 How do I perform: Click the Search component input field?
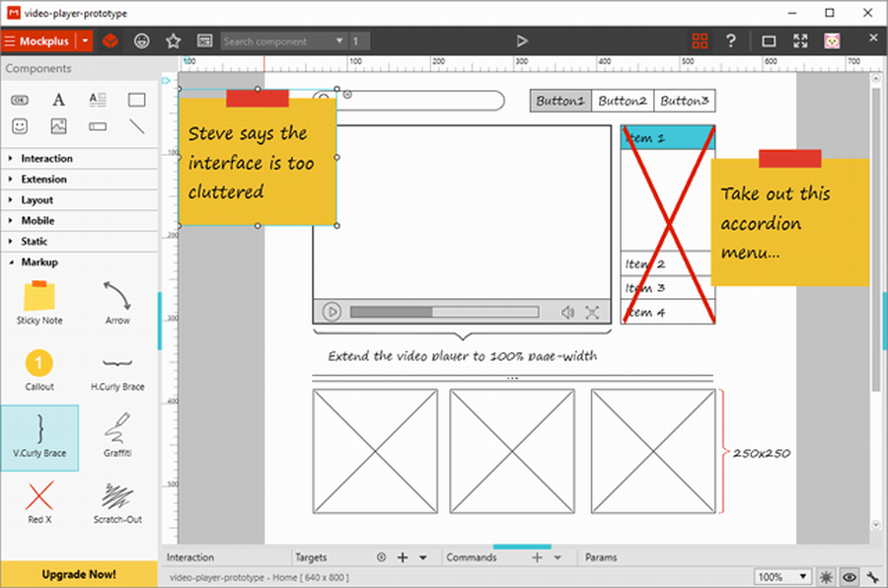(276, 41)
